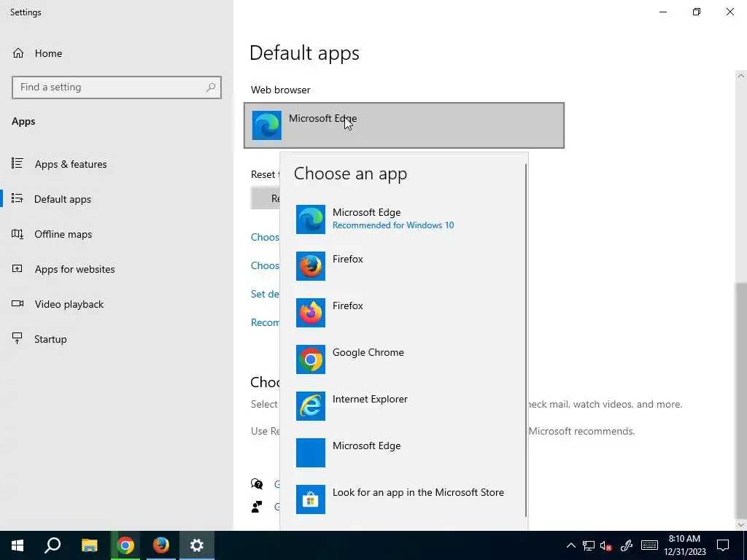Select the older Firefox icon entry
The image size is (747, 560).
[403, 265]
